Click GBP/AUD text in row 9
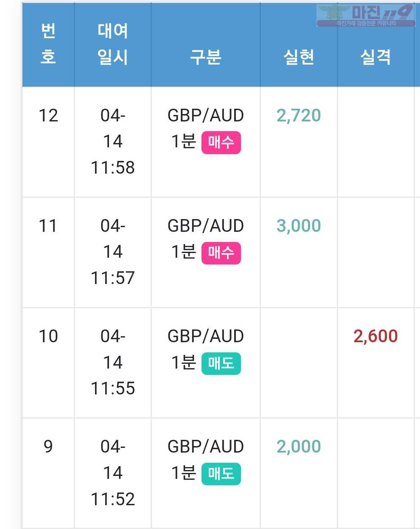Screen dimensions: 420x529 point(206,447)
